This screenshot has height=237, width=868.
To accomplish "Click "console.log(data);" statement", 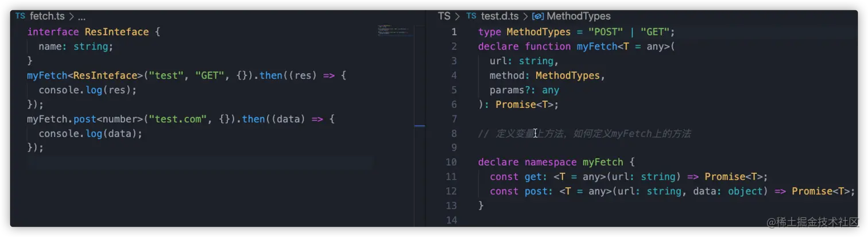I will (90, 134).
